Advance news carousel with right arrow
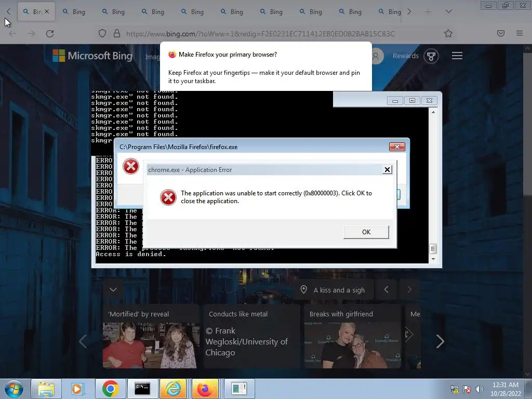 pyautogui.click(x=440, y=341)
